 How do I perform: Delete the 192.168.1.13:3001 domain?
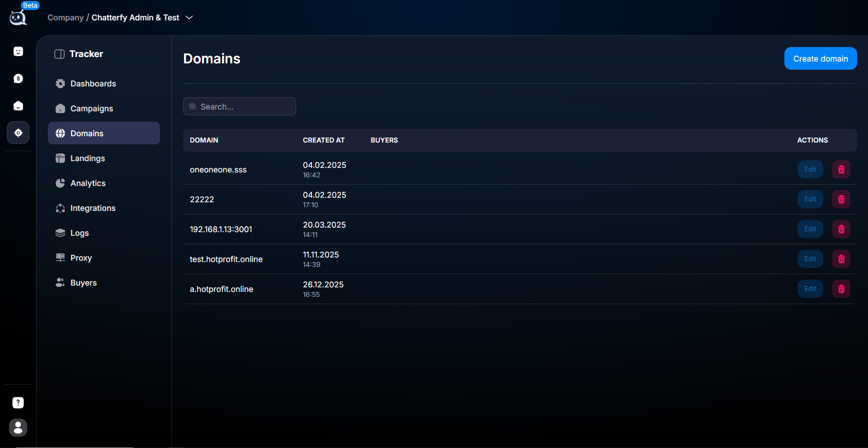841,229
